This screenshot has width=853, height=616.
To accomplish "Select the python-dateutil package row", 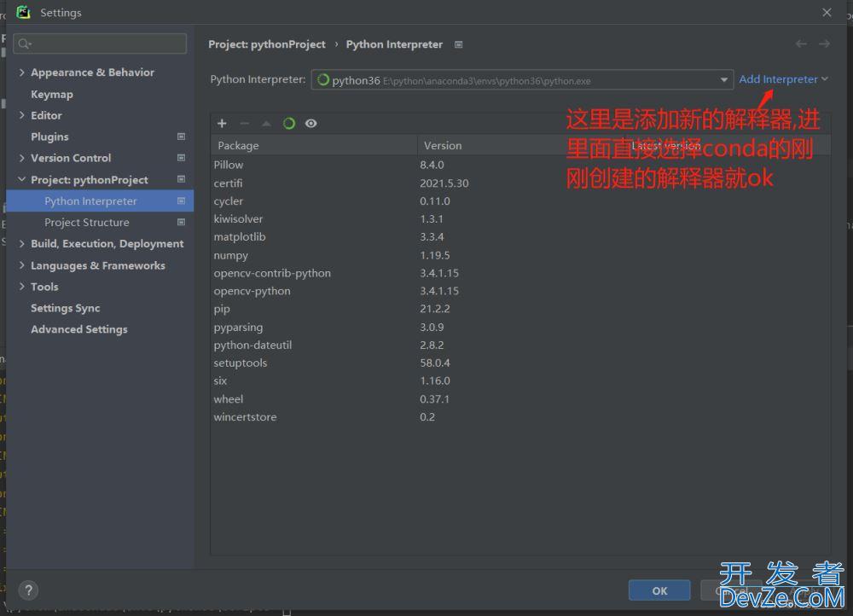I will click(520, 345).
